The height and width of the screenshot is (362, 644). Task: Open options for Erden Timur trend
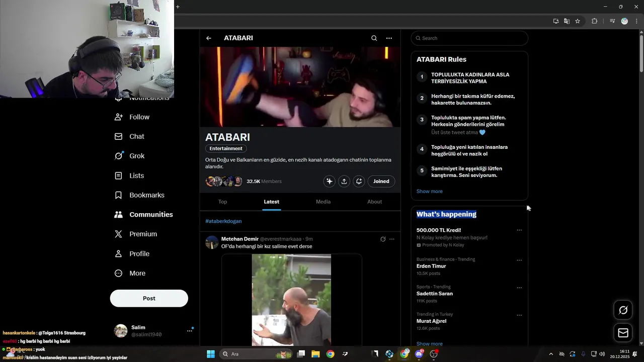519,260
